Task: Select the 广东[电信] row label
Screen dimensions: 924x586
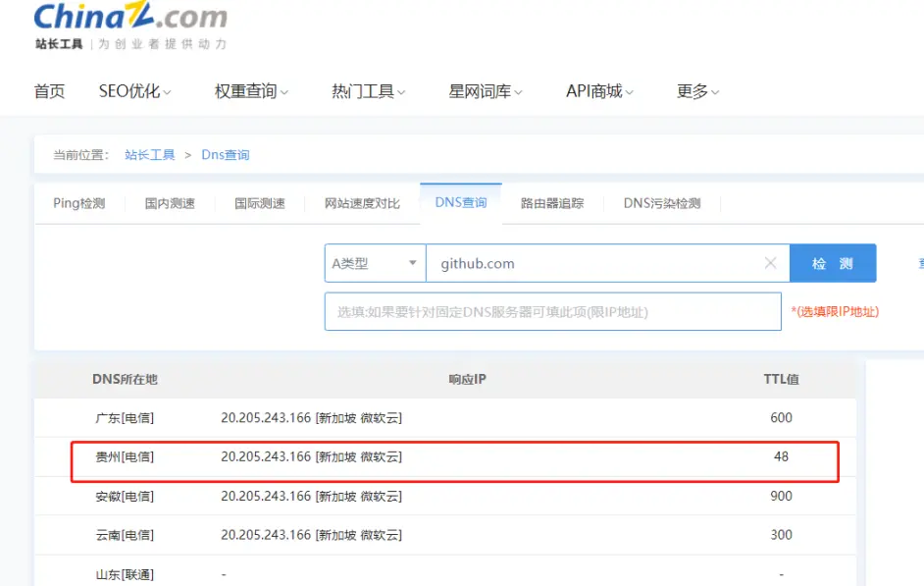Action: [x=125, y=418]
